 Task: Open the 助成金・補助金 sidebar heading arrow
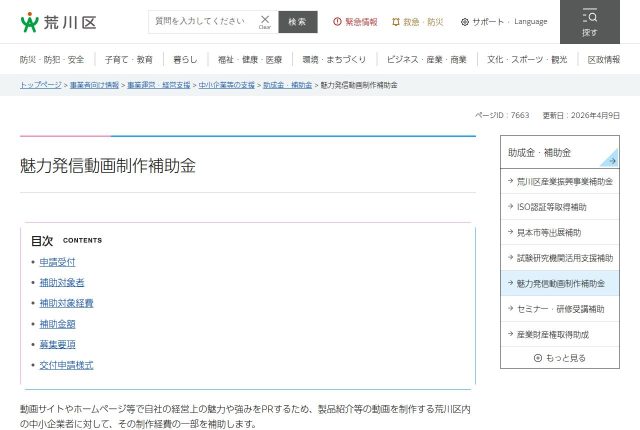(610, 159)
